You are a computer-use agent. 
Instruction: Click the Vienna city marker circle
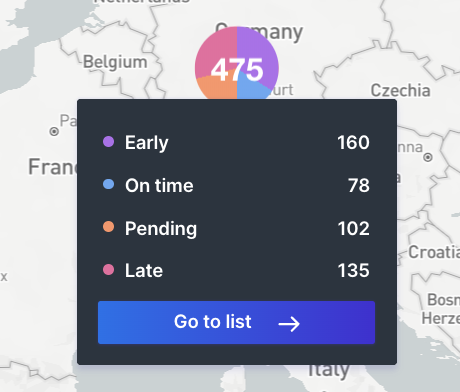[428, 157]
